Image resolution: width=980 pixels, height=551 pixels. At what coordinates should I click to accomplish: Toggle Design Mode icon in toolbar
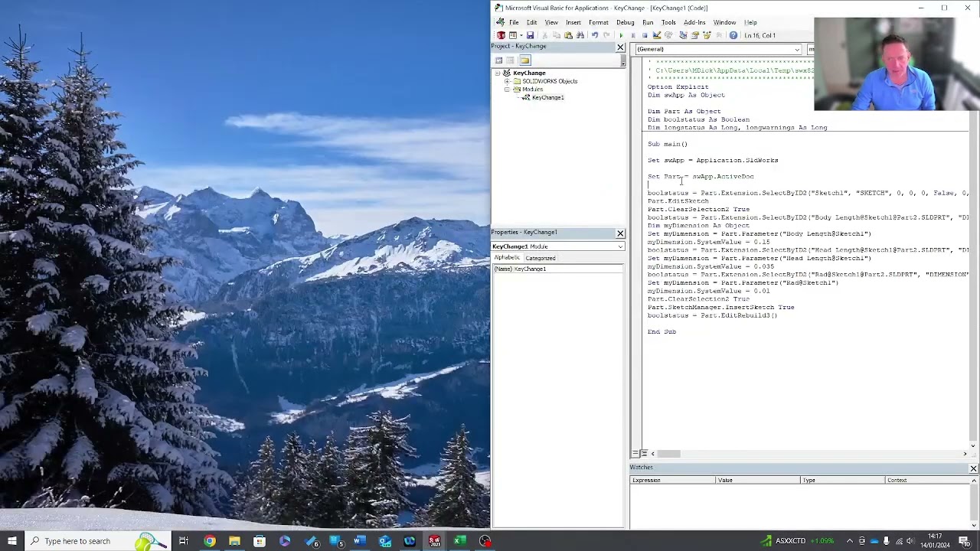click(x=657, y=35)
